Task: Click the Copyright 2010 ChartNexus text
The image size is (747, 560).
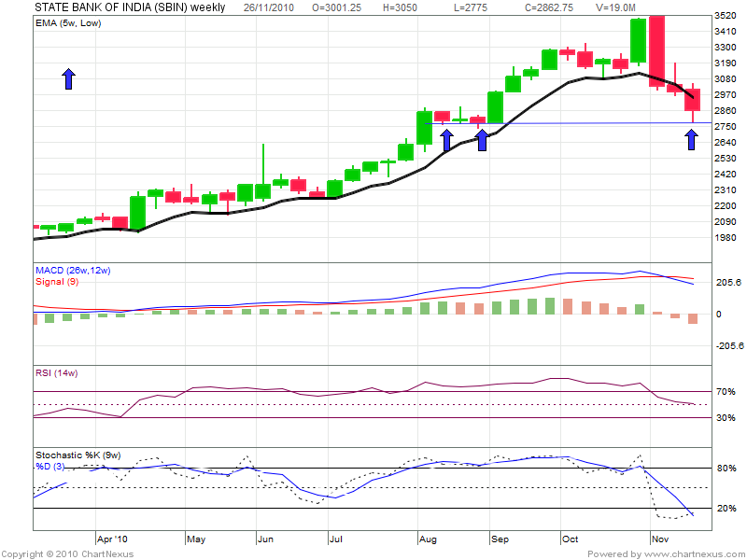Action: tap(67, 554)
